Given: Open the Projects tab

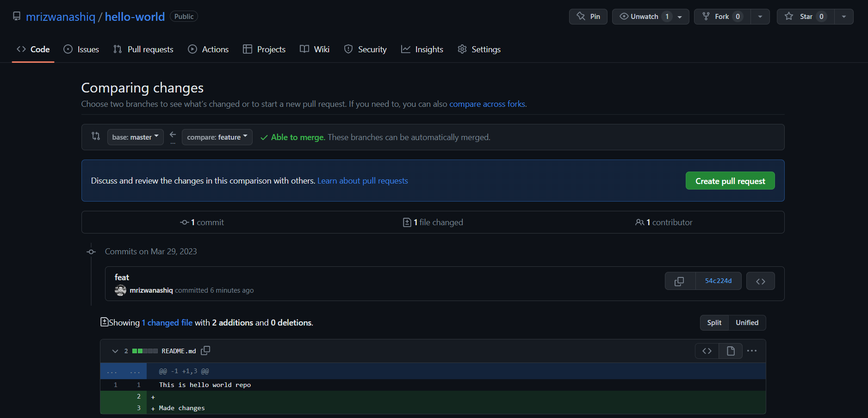Looking at the screenshot, I should click(x=264, y=49).
